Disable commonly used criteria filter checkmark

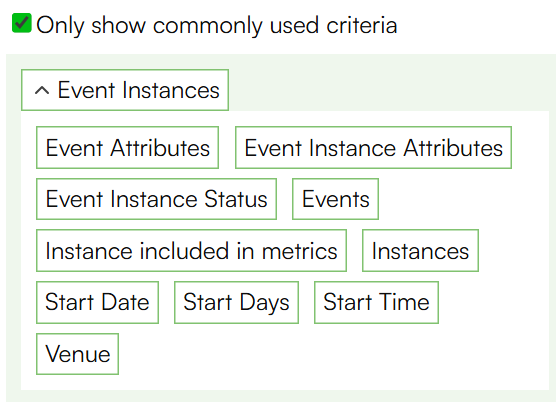coord(22,23)
